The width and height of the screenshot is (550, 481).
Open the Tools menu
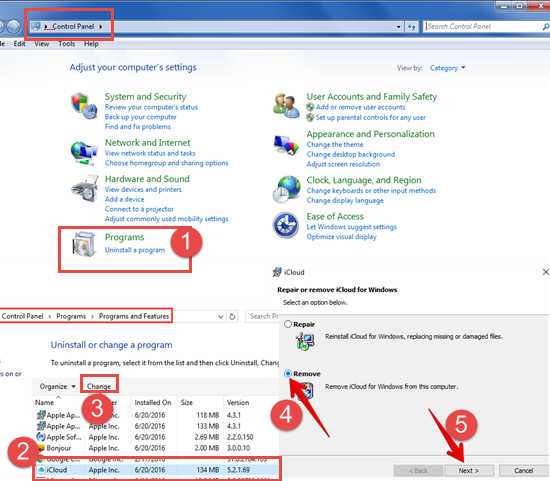tap(67, 44)
